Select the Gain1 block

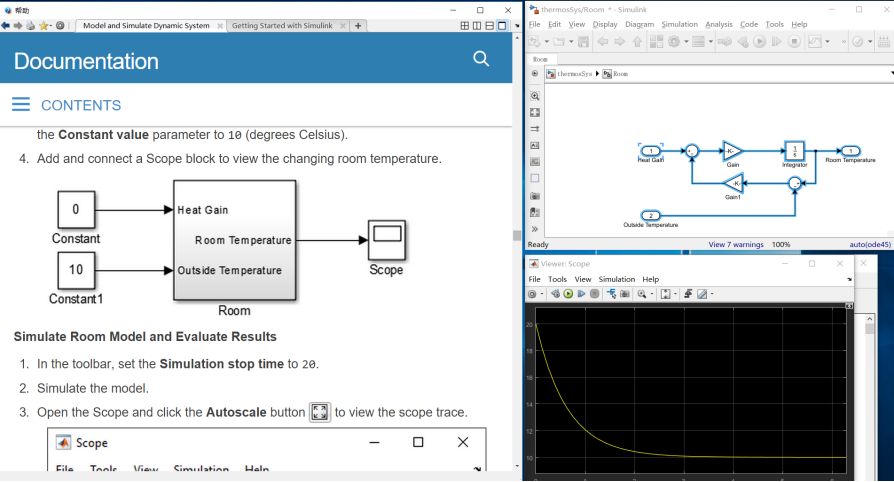733,183
